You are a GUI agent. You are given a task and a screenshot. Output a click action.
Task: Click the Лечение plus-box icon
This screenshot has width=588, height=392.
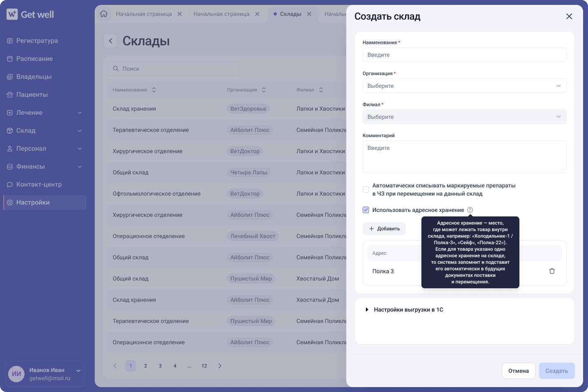pyautogui.click(x=10, y=113)
